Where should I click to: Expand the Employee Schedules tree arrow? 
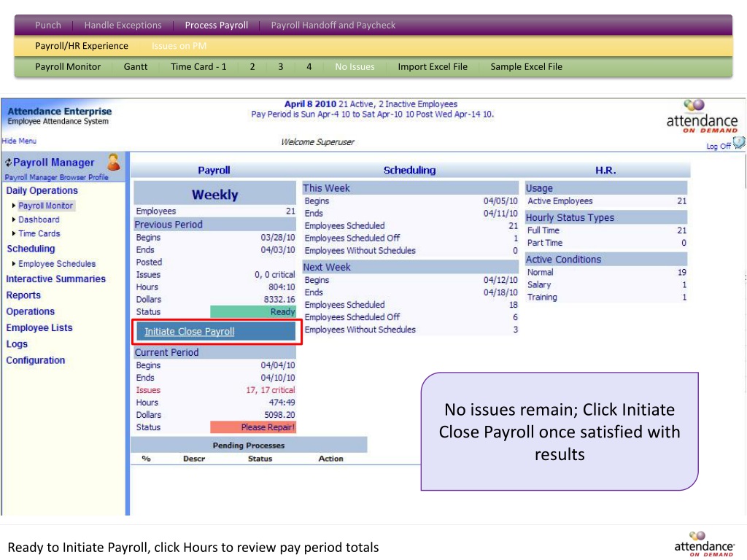click(x=14, y=263)
